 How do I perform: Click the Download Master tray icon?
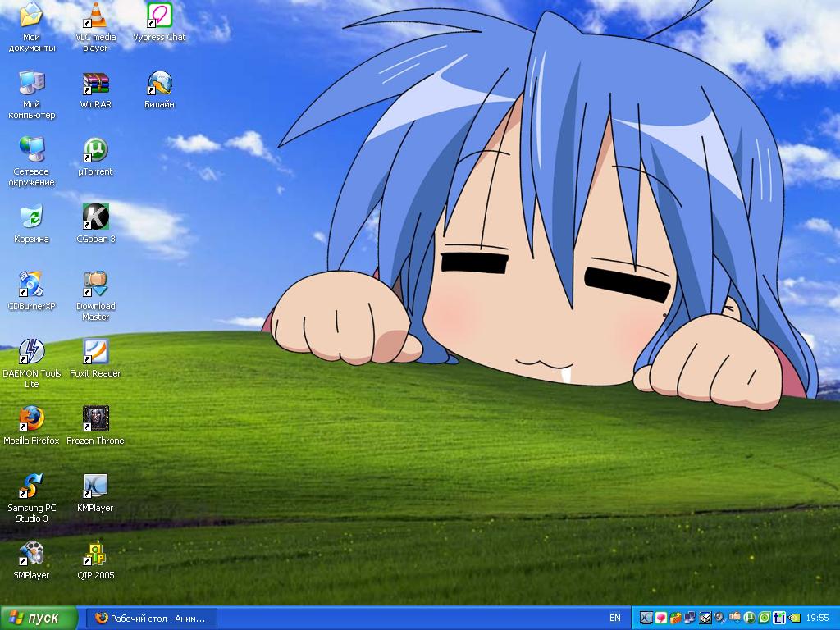(734, 618)
